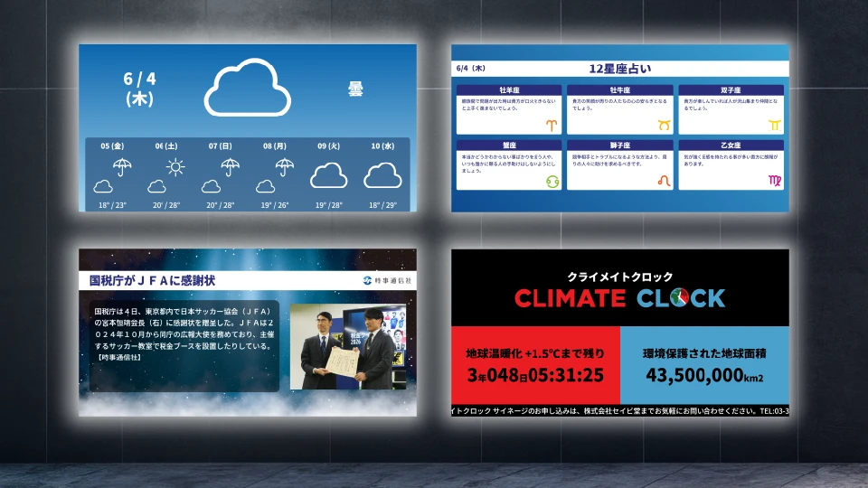868x488 pixels.
Task: Click the cloud icon for 10 (水)
Action: pos(382,175)
